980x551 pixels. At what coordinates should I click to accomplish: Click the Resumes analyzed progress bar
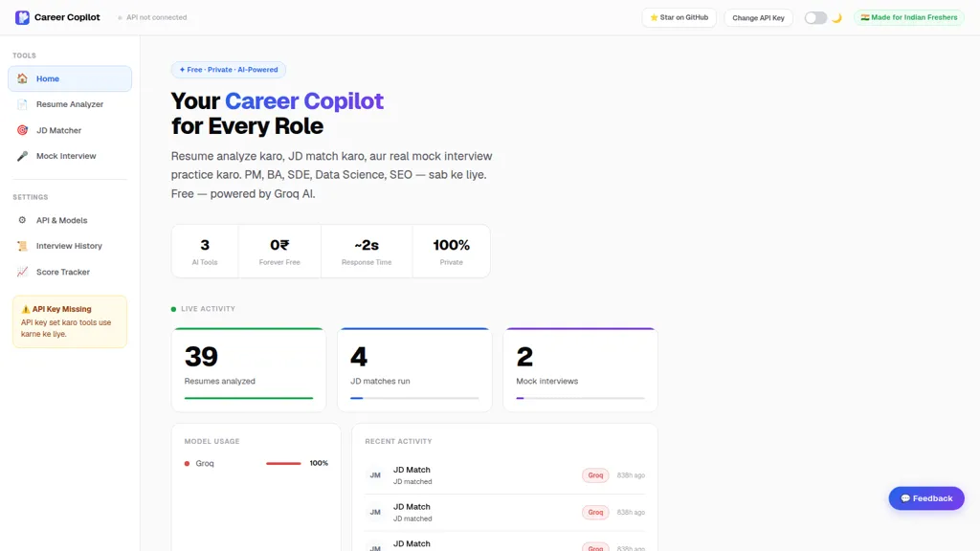249,398
